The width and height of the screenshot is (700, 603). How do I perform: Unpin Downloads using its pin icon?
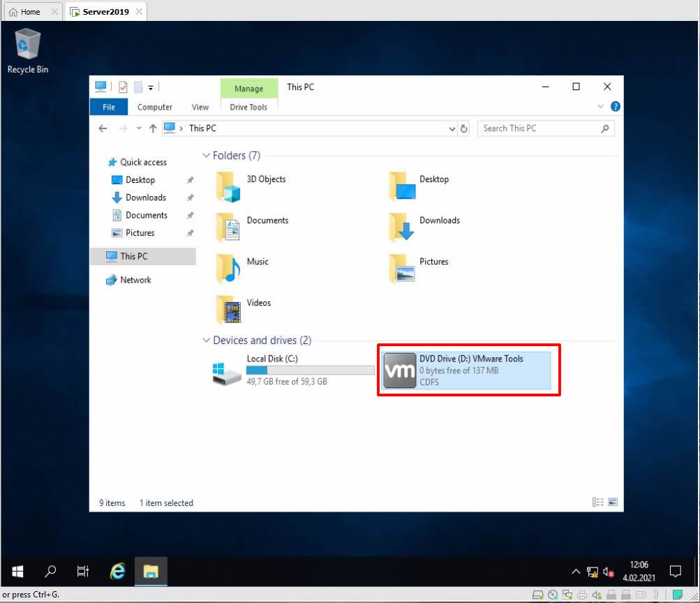(x=190, y=198)
